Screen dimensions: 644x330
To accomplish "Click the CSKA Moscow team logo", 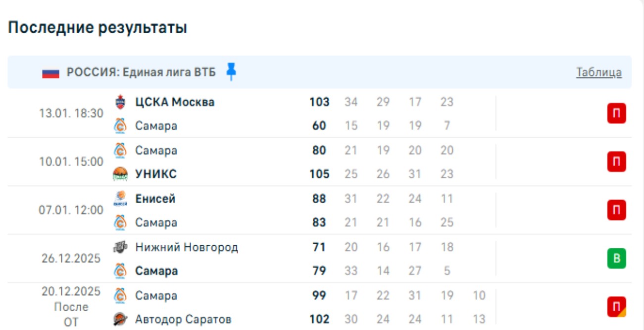I will [x=120, y=102].
